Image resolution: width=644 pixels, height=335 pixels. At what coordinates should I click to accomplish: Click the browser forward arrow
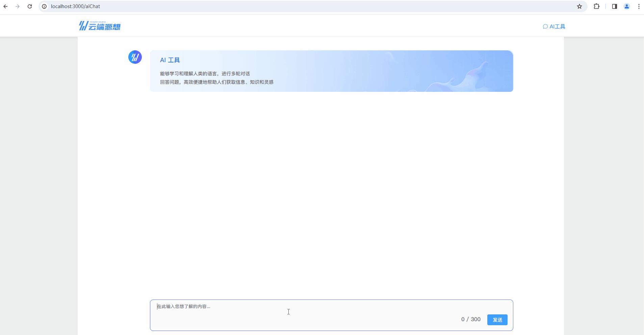tap(18, 6)
